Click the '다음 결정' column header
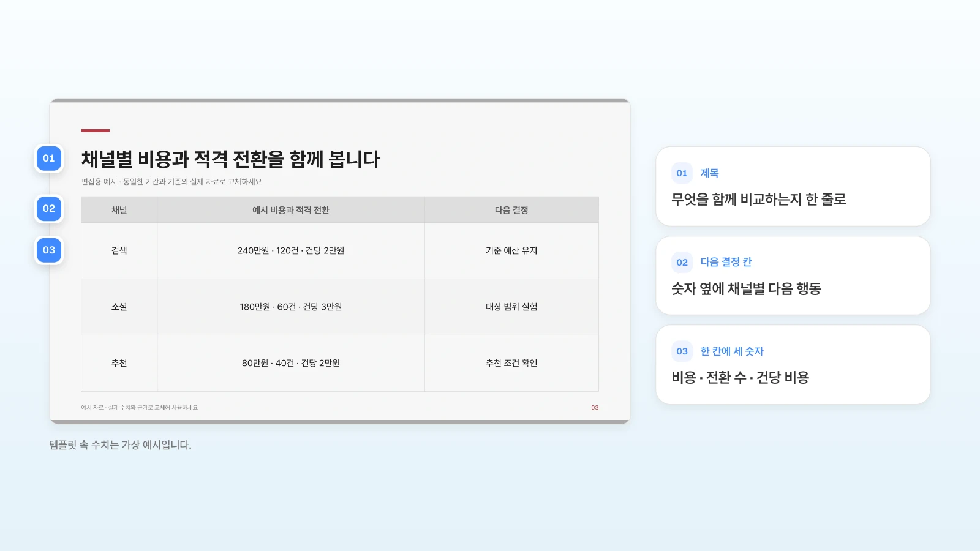Viewport: 980px width, 551px height. click(511, 210)
